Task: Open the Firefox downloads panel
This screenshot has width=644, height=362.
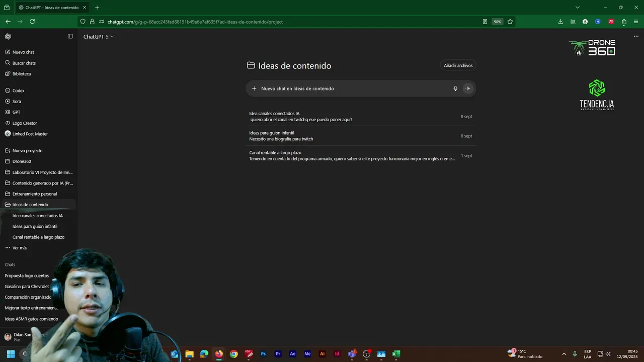Action: (560, 22)
